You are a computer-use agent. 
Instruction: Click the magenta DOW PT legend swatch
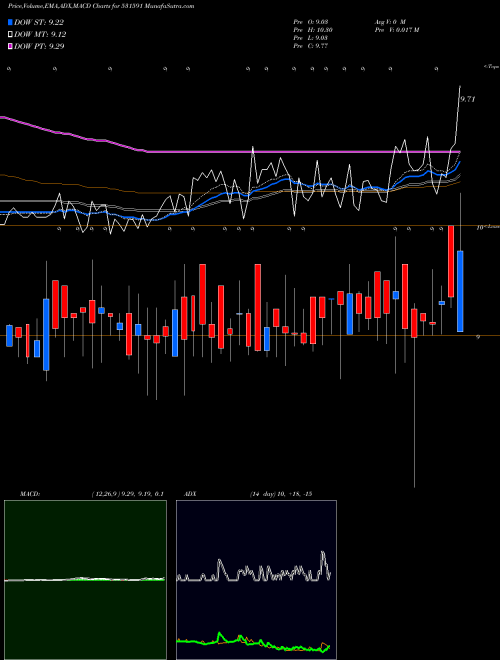coord(10,46)
